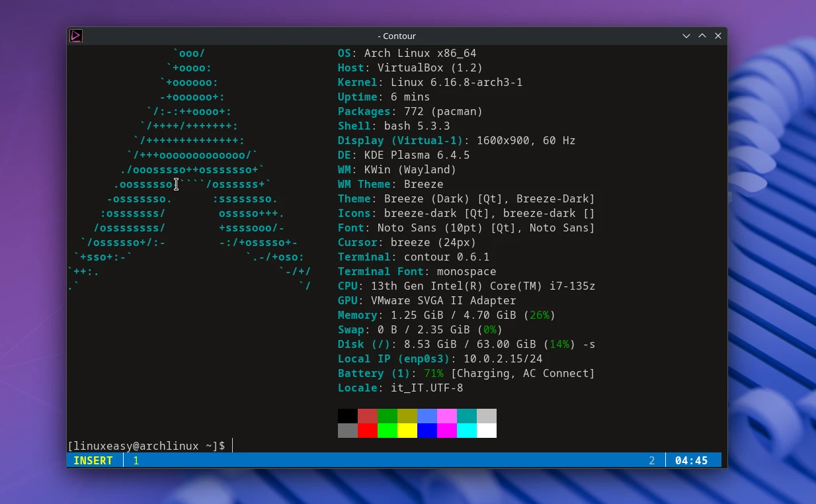Select the black color swatch

pyautogui.click(x=347, y=415)
